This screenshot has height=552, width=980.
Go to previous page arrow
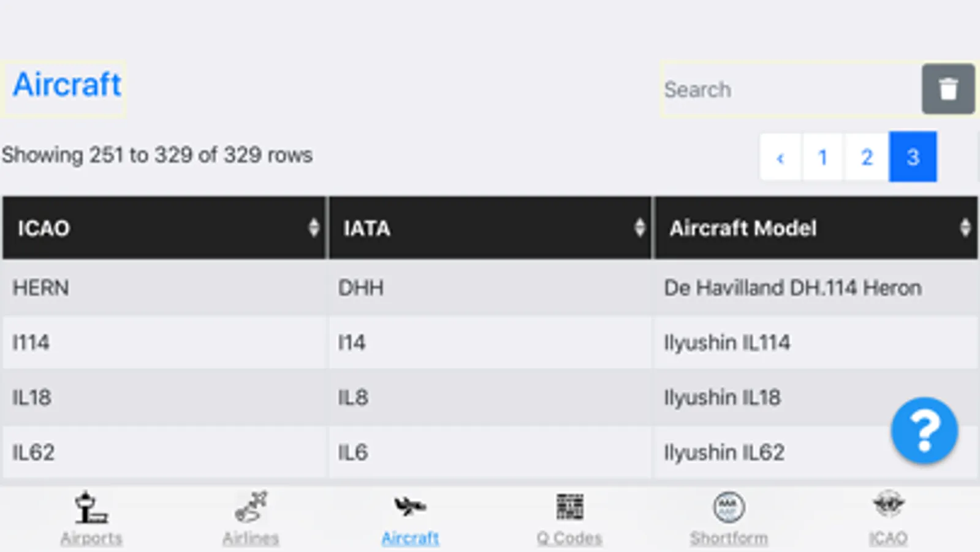780,157
